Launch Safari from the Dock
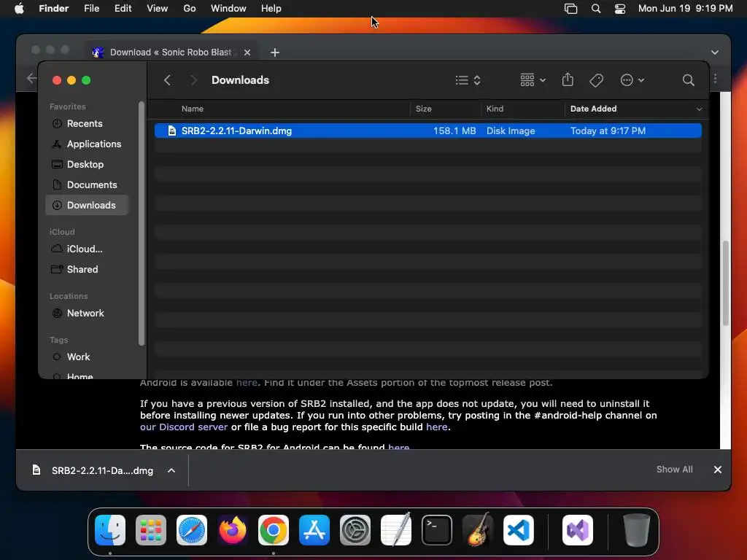747x560 pixels. click(192, 530)
